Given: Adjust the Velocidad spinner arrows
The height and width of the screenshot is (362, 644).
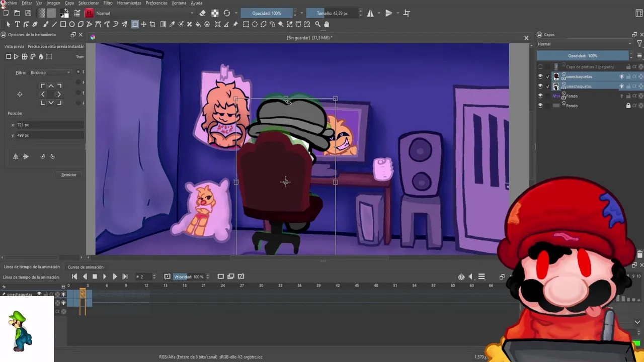Looking at the screenshot, I should (x=208, y=277).
